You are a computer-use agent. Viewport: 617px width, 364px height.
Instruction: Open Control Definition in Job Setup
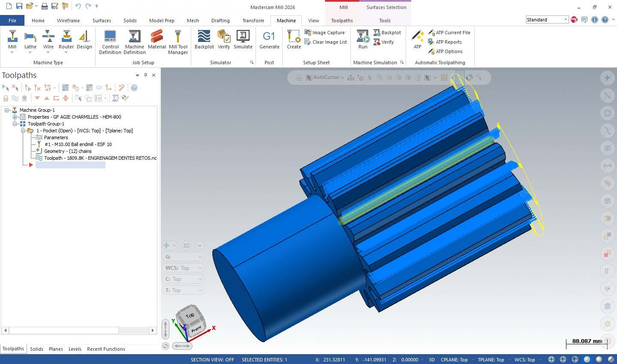(110, 42)
